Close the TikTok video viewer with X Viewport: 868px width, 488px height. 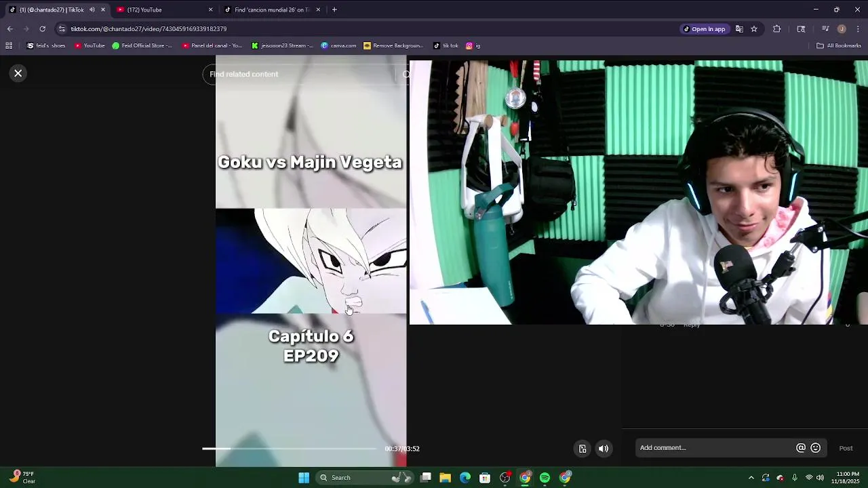[18, 73]
